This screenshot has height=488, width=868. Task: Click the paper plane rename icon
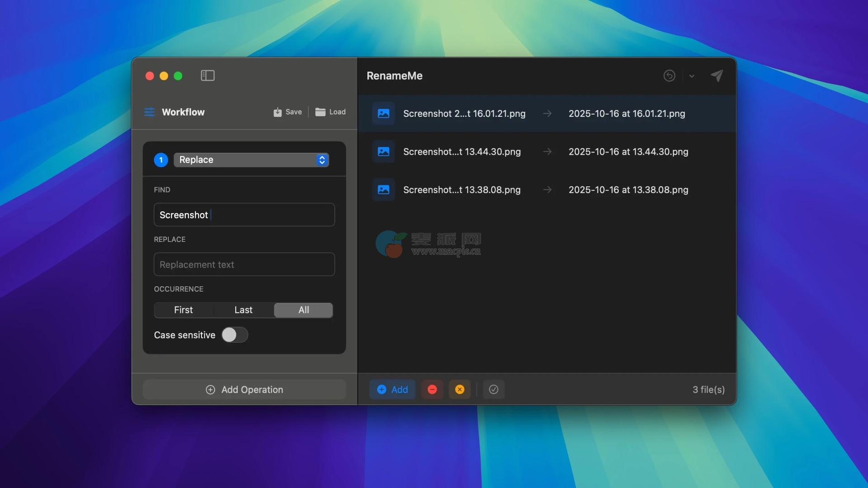pos(717,75)
